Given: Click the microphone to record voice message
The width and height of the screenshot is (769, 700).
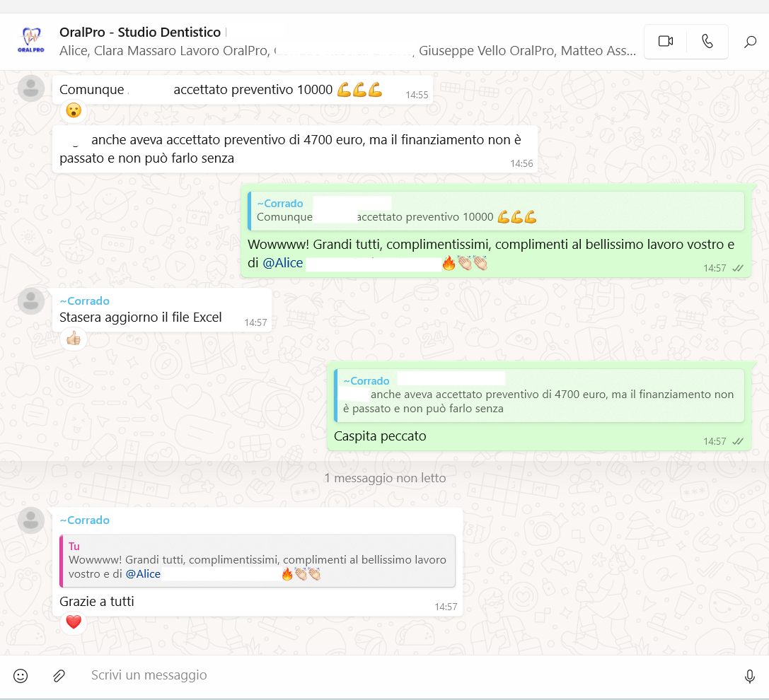Looking at the screenshot, I should 749,677.
